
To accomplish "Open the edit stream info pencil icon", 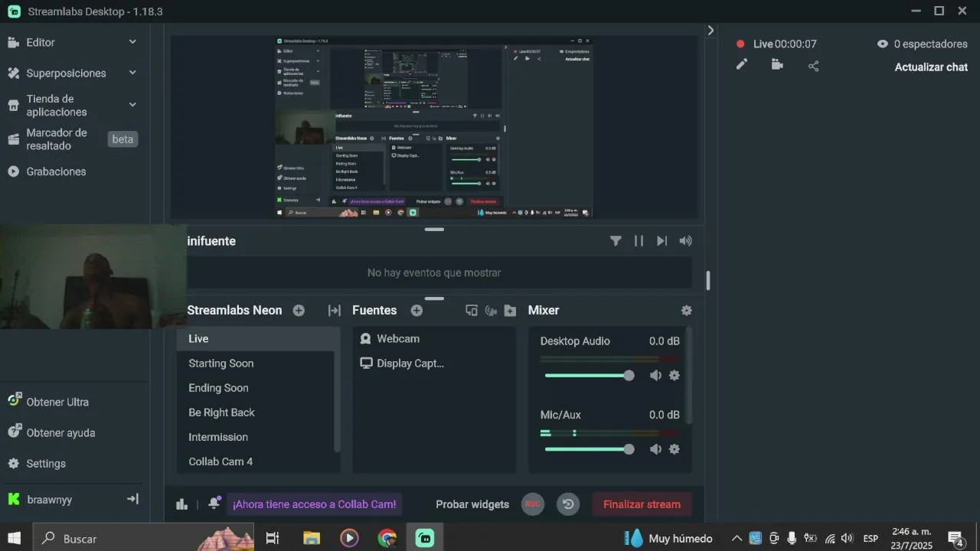I will [x=741, y=65].
